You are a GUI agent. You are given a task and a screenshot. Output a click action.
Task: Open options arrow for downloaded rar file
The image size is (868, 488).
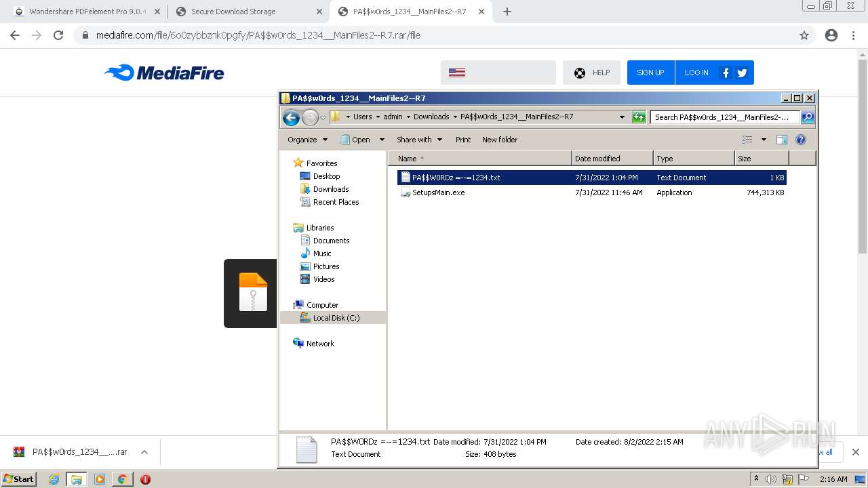click(x=144, y=452)
